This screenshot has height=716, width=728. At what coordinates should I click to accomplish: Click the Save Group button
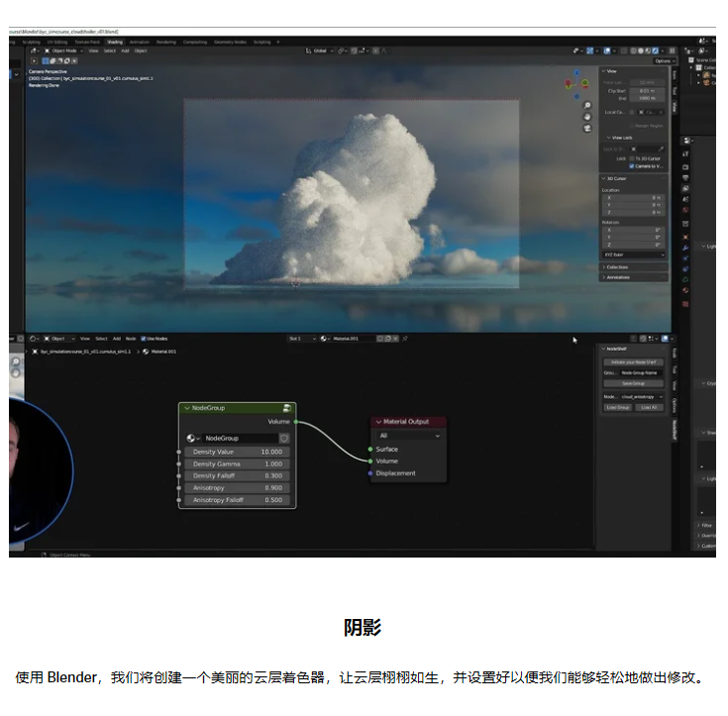pyautogui.click(x=633, y=383)
